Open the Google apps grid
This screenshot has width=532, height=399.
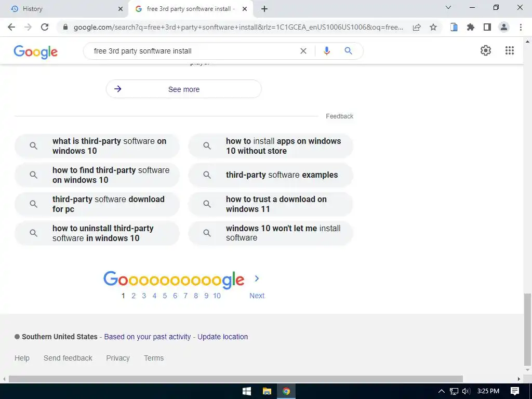click(x=510, y=50)
